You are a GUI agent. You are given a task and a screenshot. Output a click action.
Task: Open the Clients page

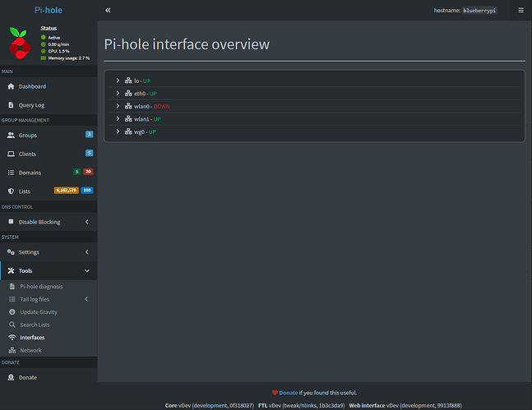click(x=28, y=154)
